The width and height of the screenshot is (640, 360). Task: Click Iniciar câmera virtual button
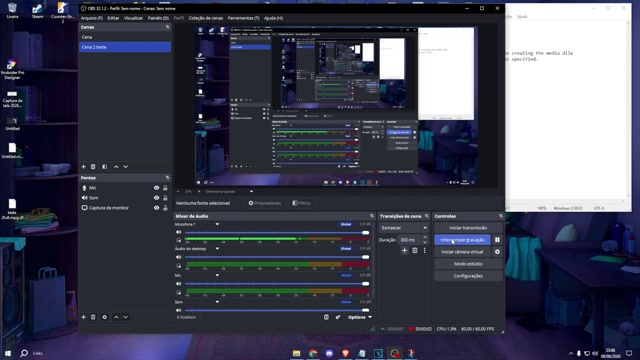462,252
